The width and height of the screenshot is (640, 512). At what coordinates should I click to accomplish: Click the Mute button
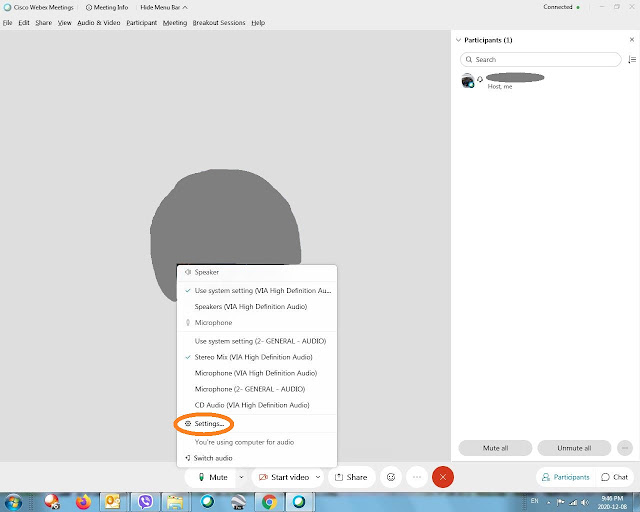coord(212,477)
